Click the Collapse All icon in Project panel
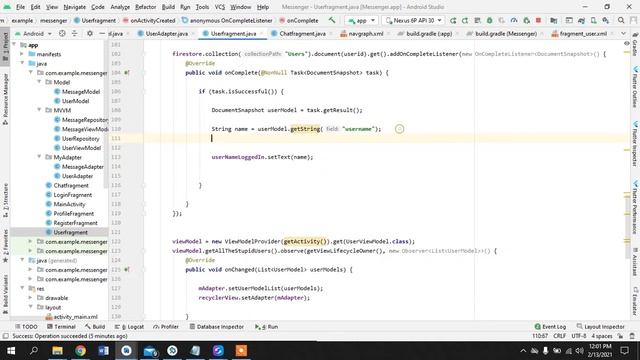Screen dimensions: 640x360 74,33
